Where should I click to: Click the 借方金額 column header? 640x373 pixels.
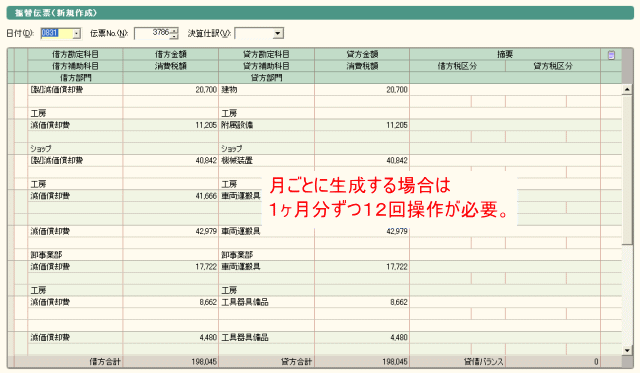point(171,54)
